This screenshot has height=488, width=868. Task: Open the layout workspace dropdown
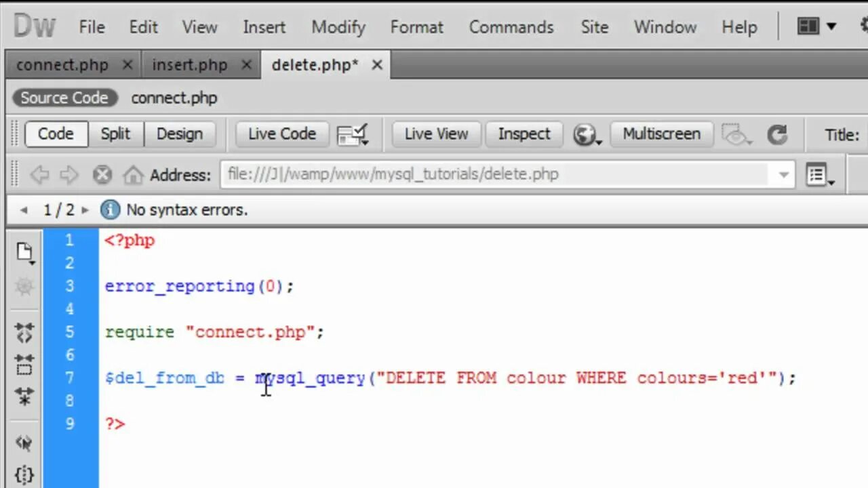point(816,27)
